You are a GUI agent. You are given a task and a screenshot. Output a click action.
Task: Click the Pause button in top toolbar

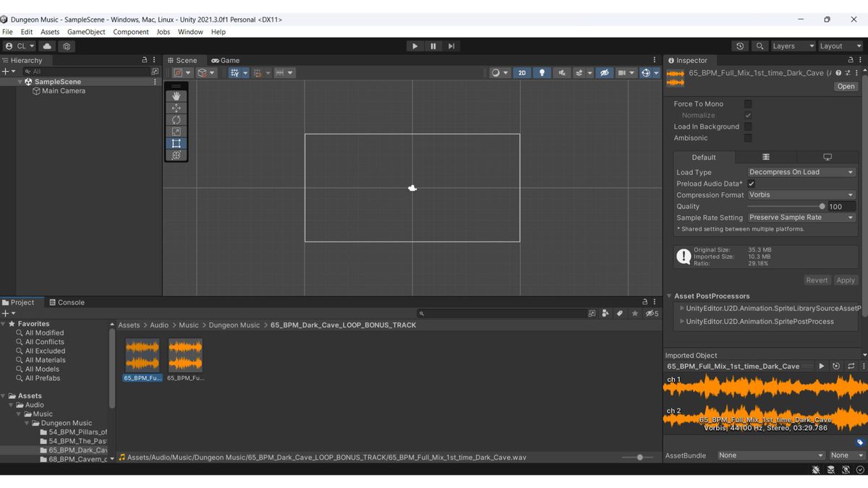click(433, 46)
